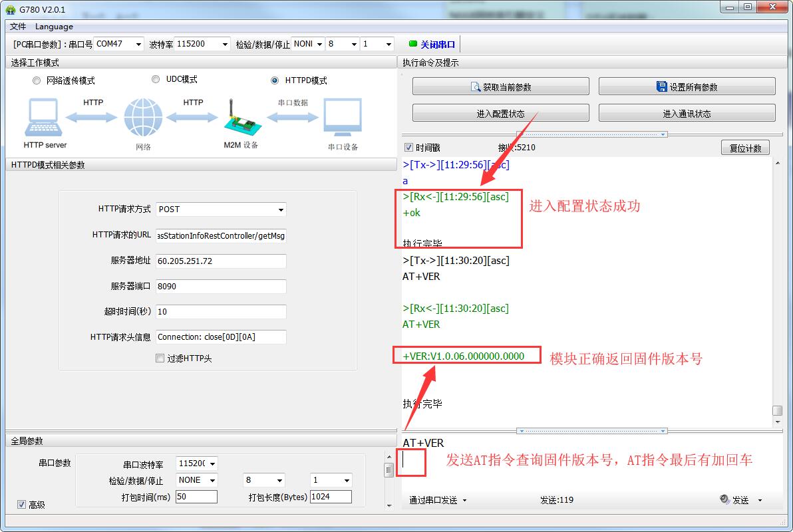Open the 115200 baud rate dropdown in top toolbar
793x532 pixels.
pos(224,44)
